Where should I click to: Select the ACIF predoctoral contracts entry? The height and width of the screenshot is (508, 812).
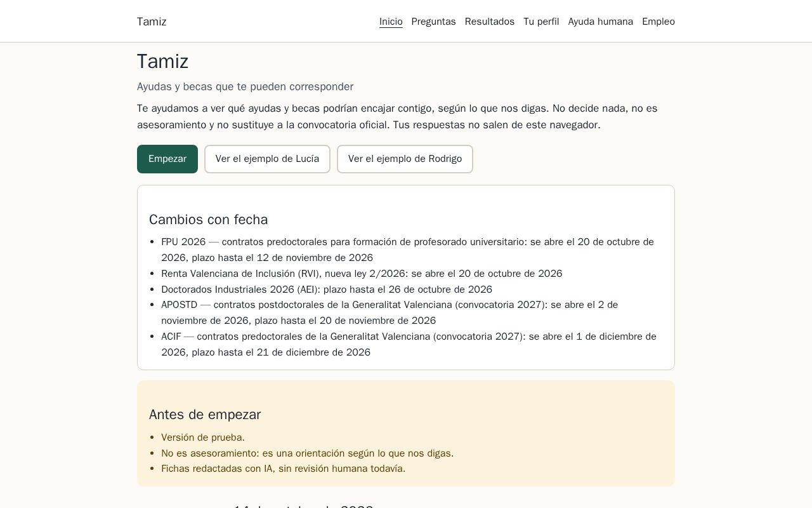coord(409,344)
